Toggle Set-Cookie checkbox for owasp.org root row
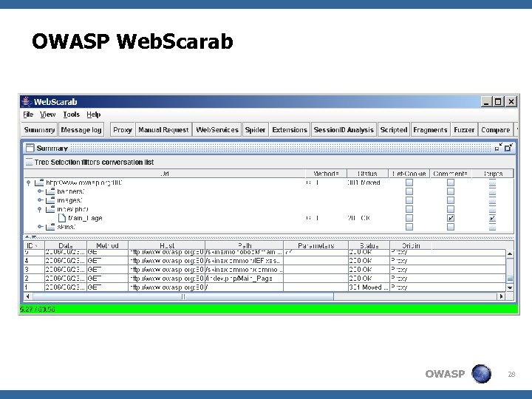532x399 pixels. 409,183
